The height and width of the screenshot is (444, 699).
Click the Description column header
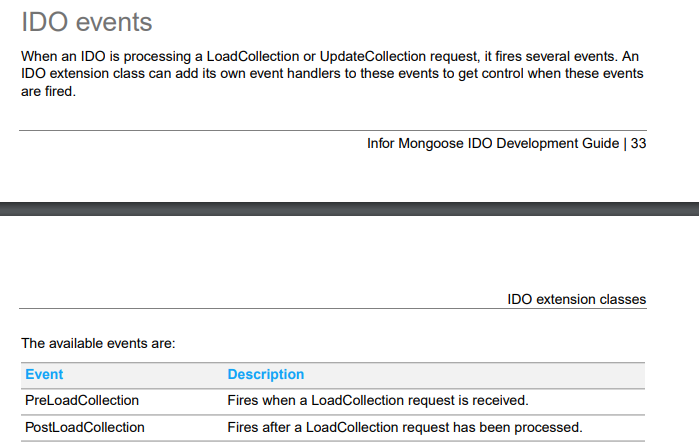pos(266,374)
